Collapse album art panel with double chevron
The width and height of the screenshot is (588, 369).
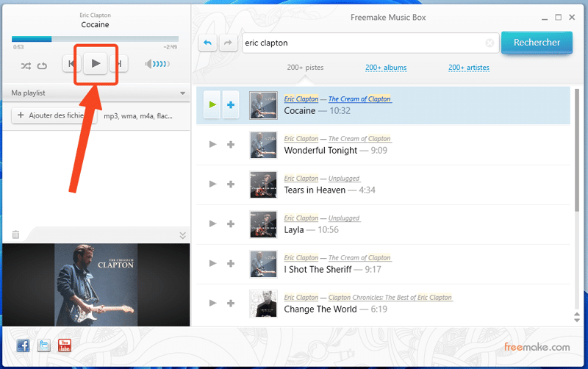pos(183,235)
